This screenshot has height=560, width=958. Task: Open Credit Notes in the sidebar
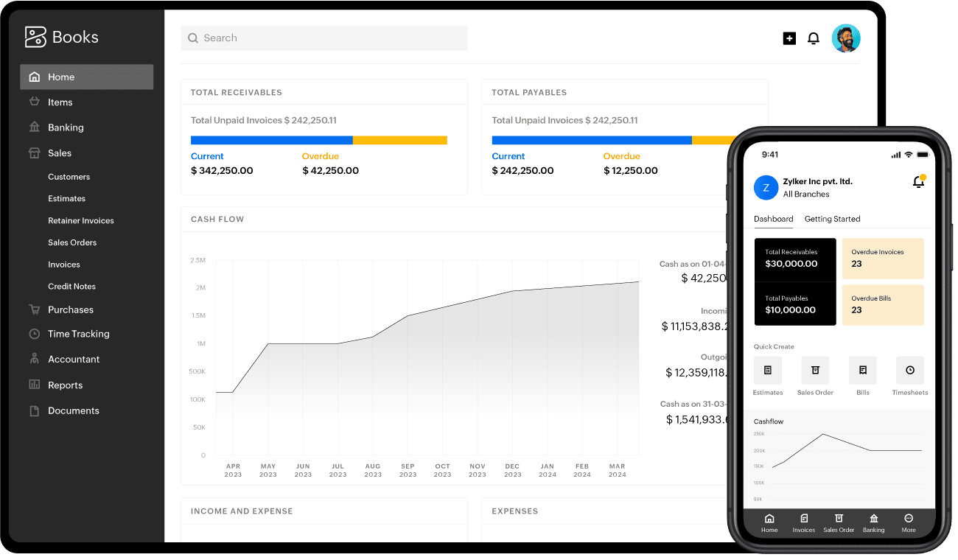click(71, 286)
